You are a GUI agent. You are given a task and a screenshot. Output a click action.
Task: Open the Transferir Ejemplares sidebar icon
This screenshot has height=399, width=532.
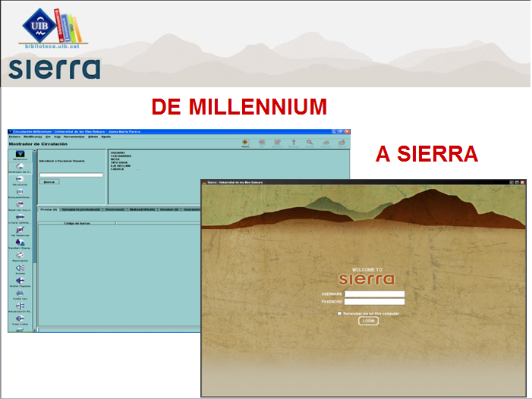coord(20,243)
